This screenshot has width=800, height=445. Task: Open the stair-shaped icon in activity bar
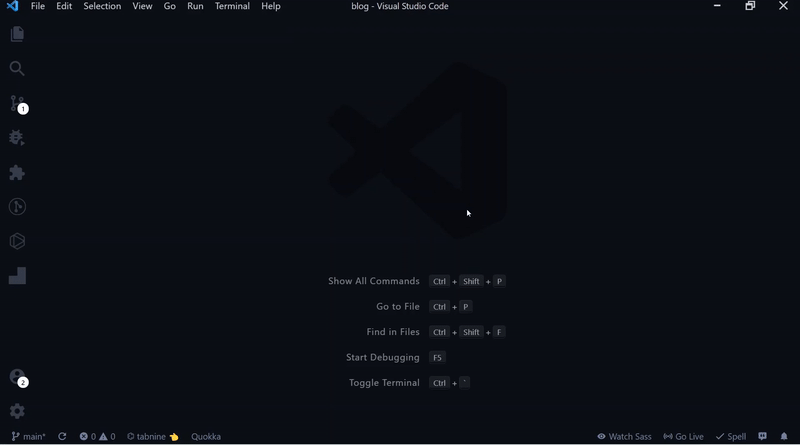tap(17, 276)
